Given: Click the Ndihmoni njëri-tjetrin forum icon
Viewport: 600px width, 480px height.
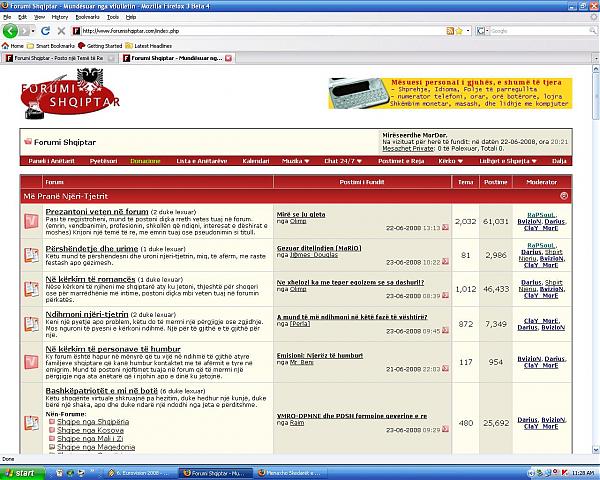Looking at the screenshot, I should [x=31, y=324].
